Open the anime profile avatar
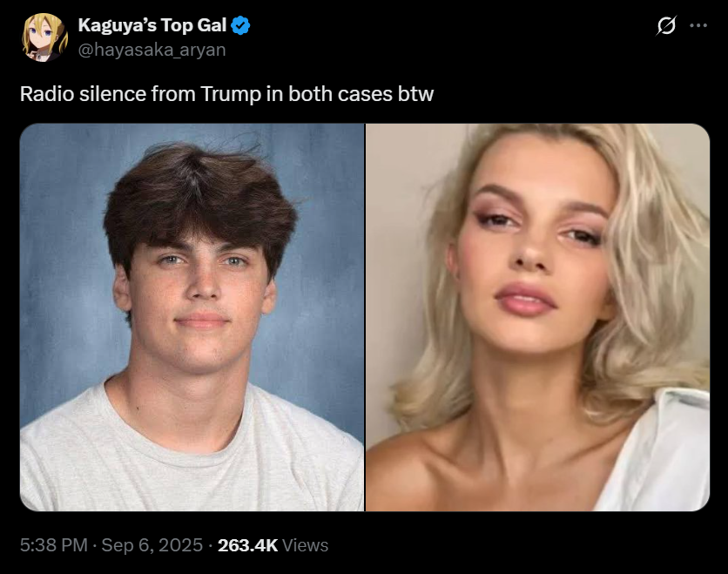The width and height of the screenshot is (728, 574). click(x=44, y=37)
